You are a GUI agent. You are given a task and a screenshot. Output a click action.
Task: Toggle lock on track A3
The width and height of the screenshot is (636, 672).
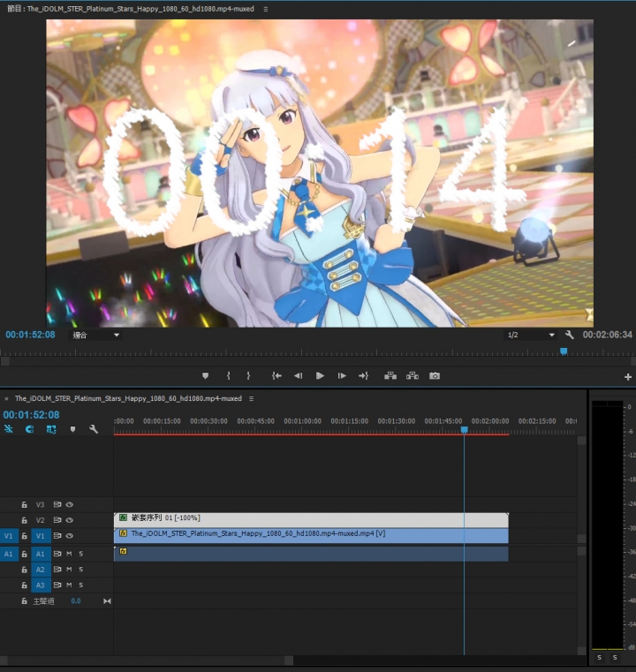tap(25, 585)
